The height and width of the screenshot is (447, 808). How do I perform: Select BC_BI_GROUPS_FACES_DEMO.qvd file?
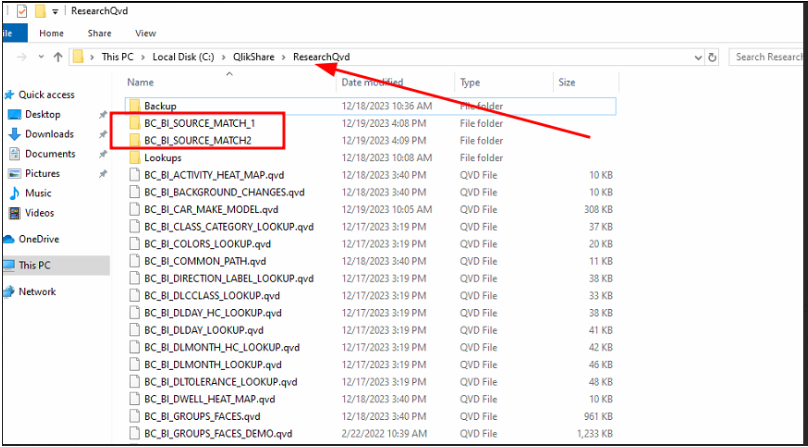click(x=371, y=434)
